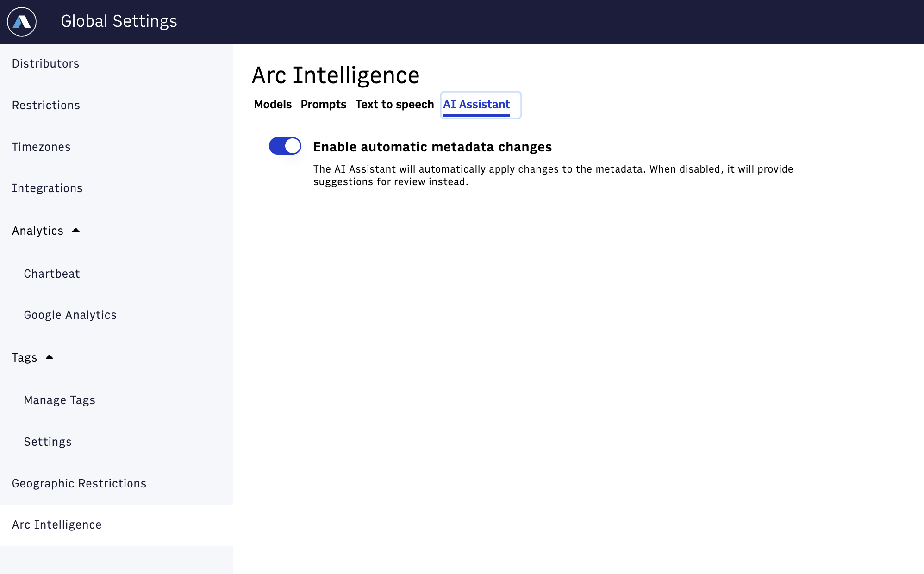Open Geographic Restrictions
Viewport: 924px width, 574px height.
tap(79, 483)
